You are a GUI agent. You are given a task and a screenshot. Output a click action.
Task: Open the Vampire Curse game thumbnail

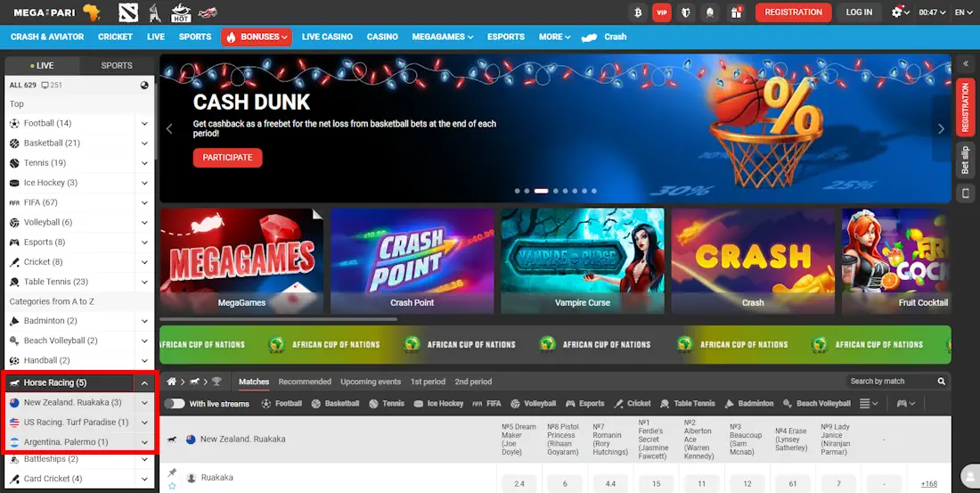click(582, 261)
